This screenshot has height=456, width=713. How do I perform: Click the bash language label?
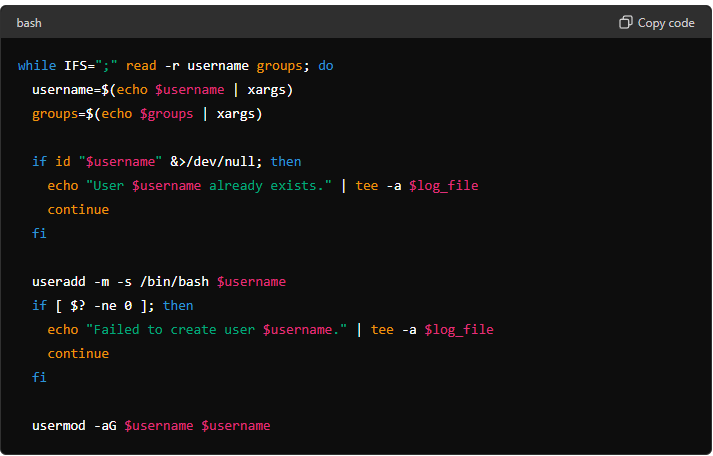pyautogui.click(x=29, y=23)
